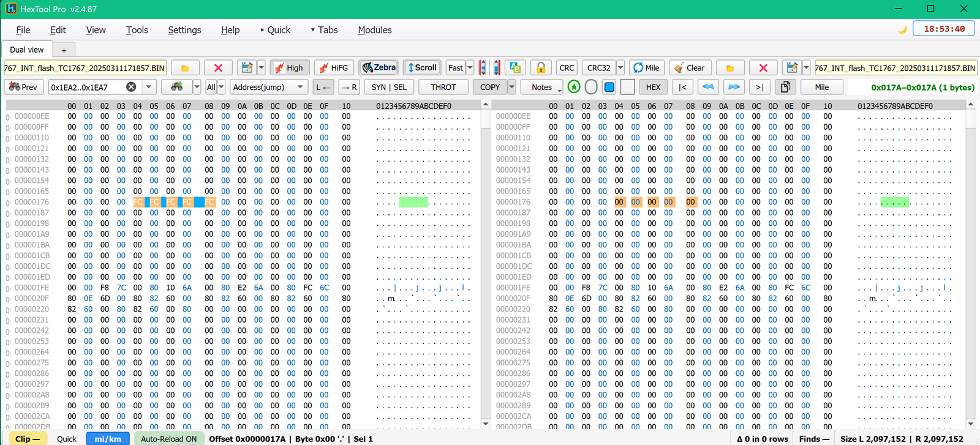Click the copy documents icon near Mile
980x445 pixels.
click(785, 87)
